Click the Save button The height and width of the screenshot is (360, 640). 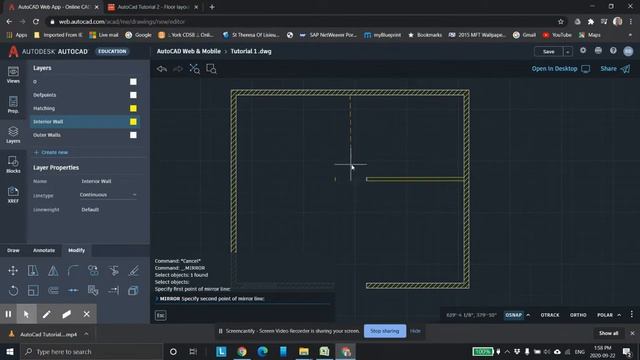coord(549,51)
